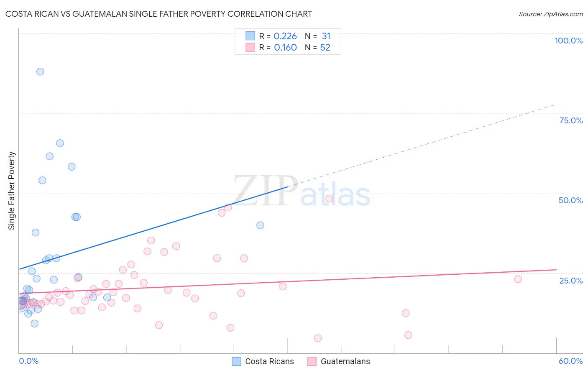Toggle the Guatemalans series legend label
The image size is (588, 373).
point(345,361)
